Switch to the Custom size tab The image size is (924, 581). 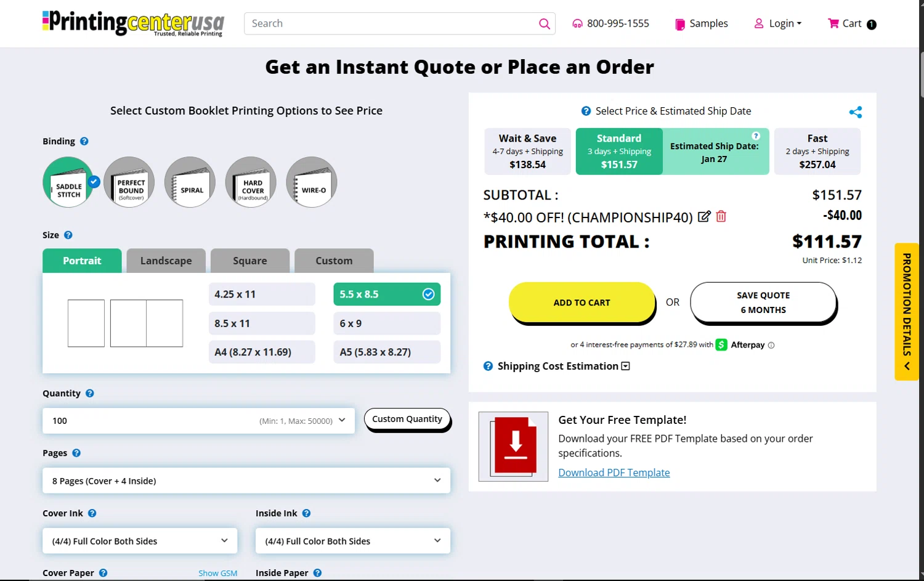(334, 261)
